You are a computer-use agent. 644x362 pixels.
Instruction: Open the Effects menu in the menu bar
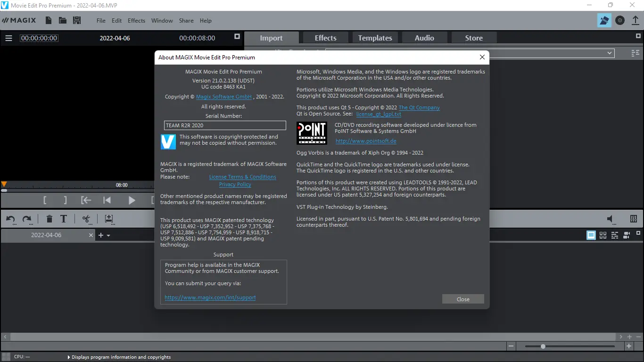click(136, 20)
